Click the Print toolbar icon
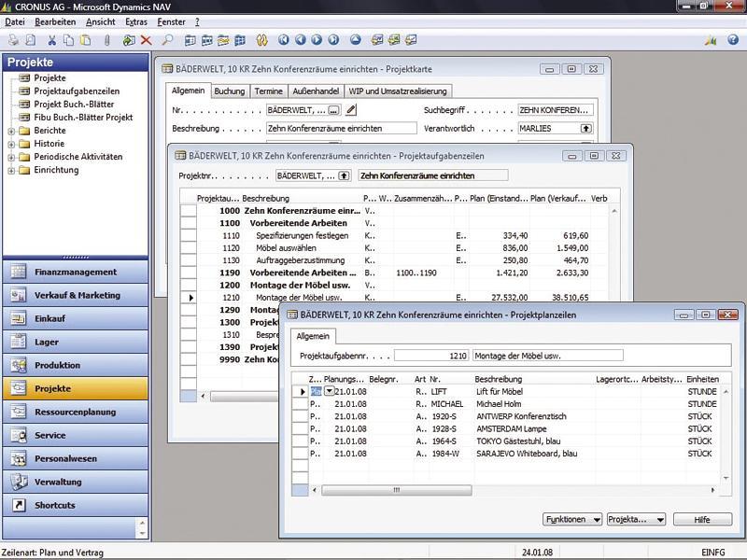Image resolution: width=747 pixels, height=560 pixels. [13, 40]
